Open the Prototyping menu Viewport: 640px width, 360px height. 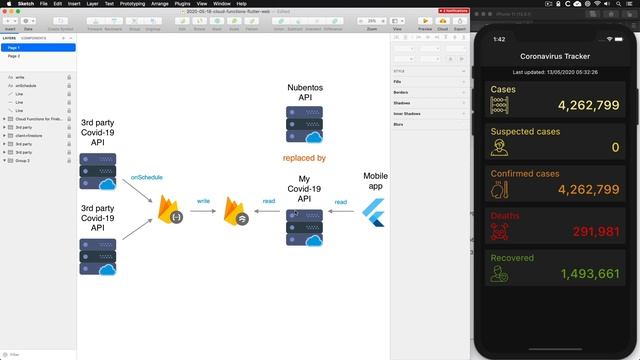(132, 4)
